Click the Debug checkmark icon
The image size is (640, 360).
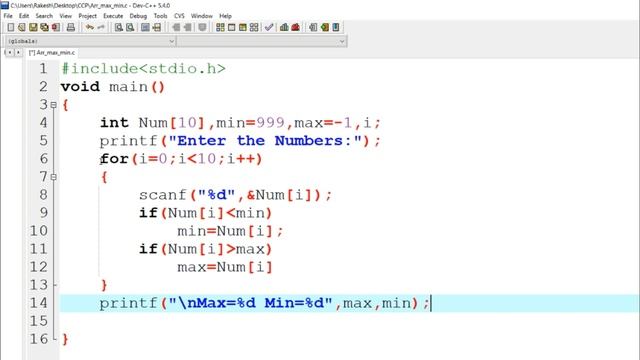pyautogui.click(x=269, y=27)
